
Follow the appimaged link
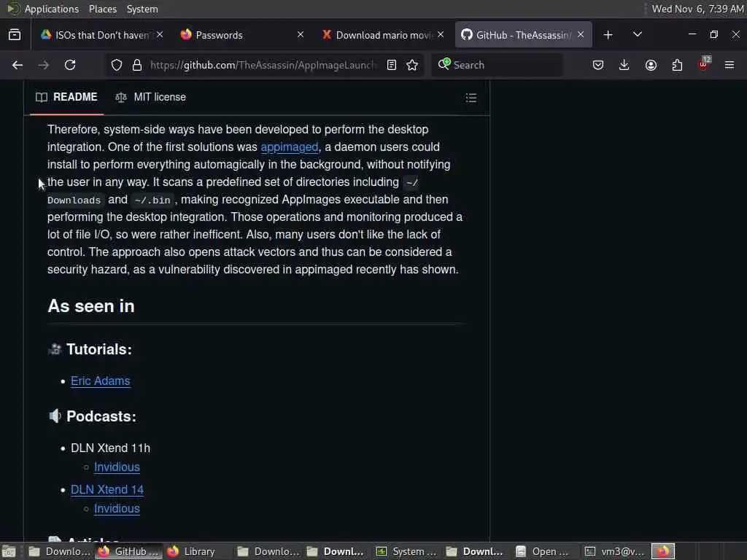[289, 147]
